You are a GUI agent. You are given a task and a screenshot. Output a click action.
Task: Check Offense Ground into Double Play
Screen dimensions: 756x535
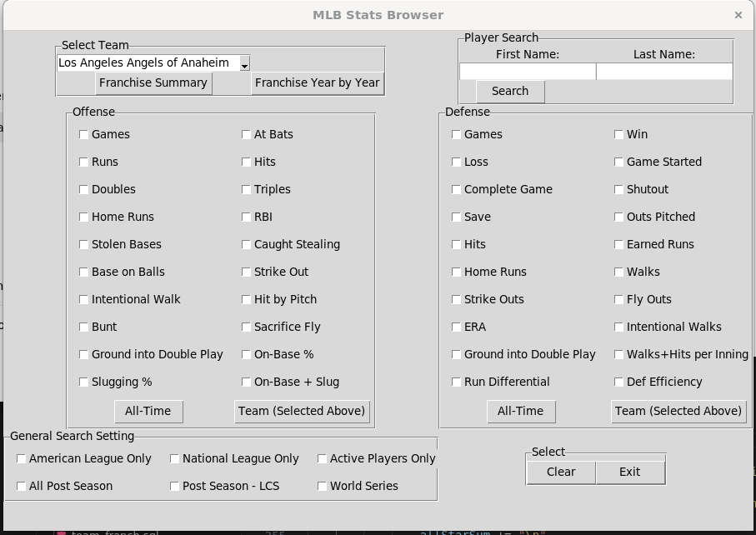[83, 354]
